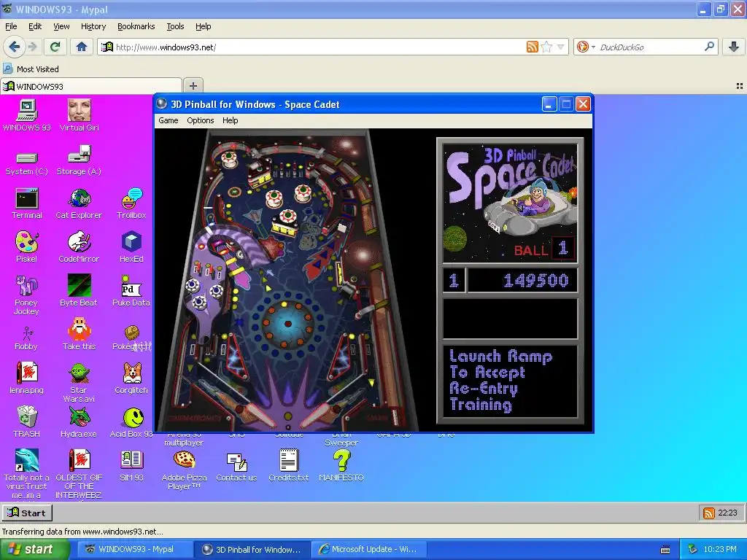Select the WINDOWS93 browser tab
This screenshot has height=560, width=747.
(91, 86)
